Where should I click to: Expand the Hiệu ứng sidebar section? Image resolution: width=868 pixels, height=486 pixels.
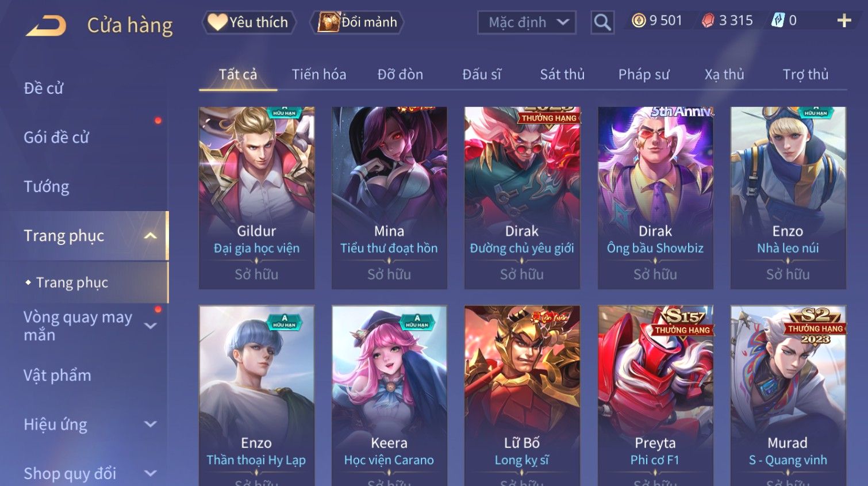150,424
